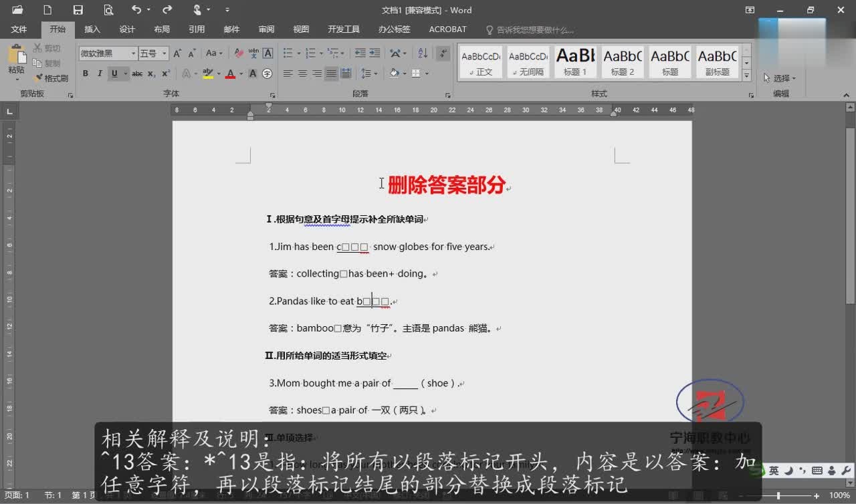Viewport: 856px width, 504px height.
Task: Align text left
Action: pyautogui.click(x=288, y=74)
